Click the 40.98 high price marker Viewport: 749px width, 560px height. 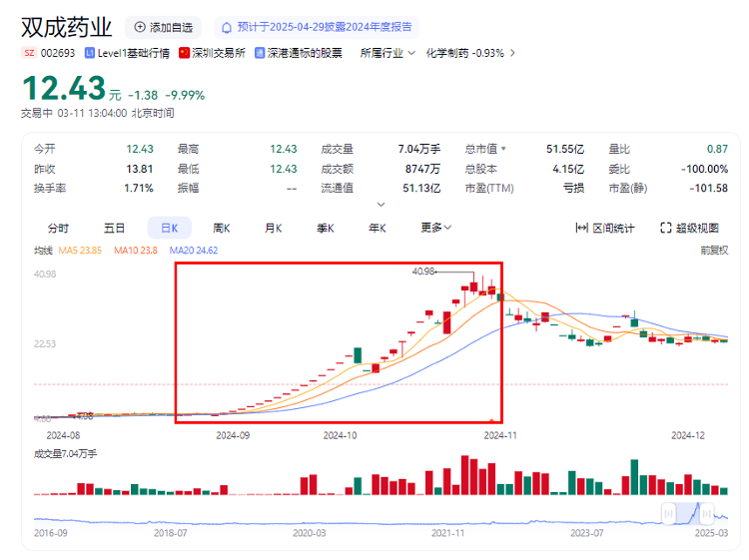click(423, 272)
